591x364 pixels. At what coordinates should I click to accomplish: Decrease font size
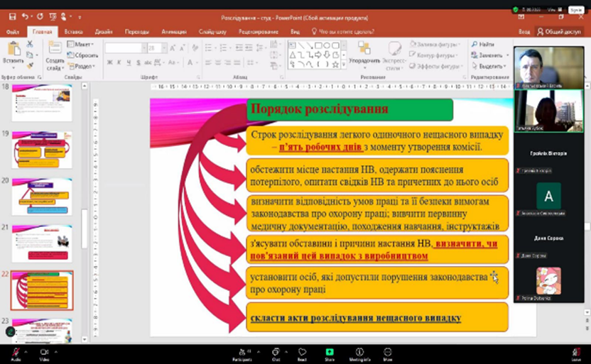coord(182,48)
